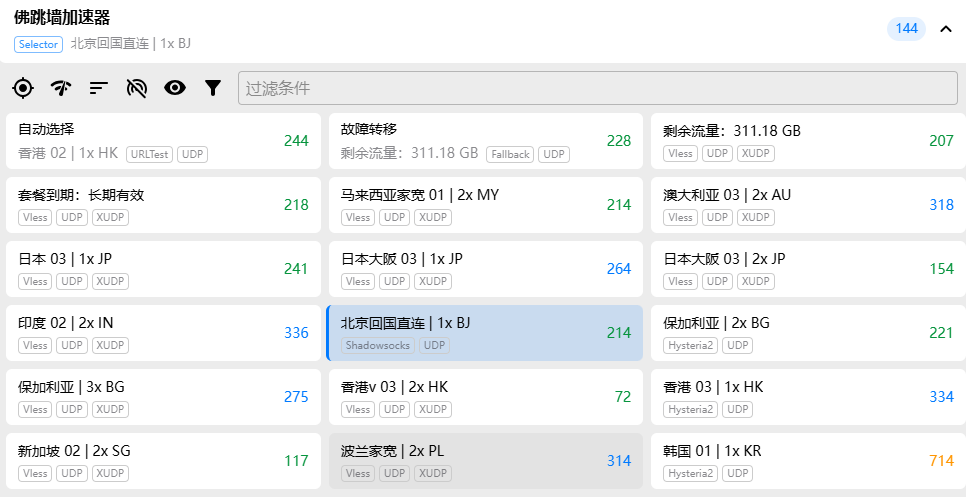
Task: Toggle the crossed-out signal test URL icon
Action: [137, 88]
